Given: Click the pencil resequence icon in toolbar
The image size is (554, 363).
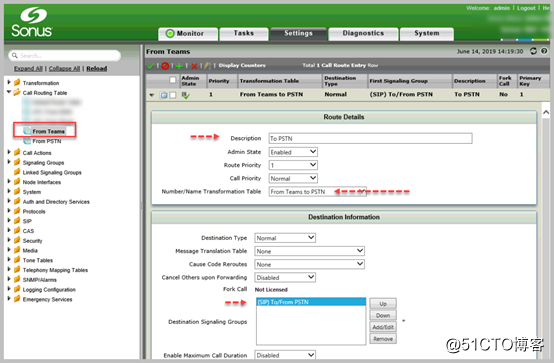Looking at the screenshot, I should (x=207, y=66).
